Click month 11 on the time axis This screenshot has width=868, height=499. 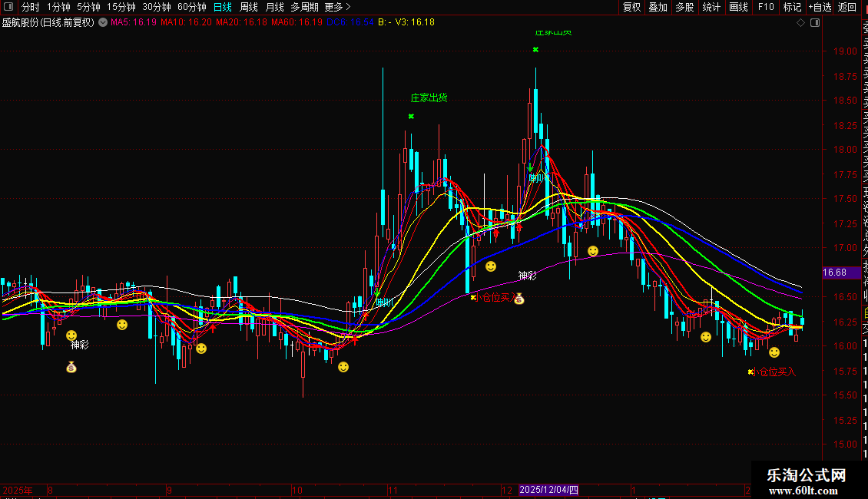[x=393, y=490]
